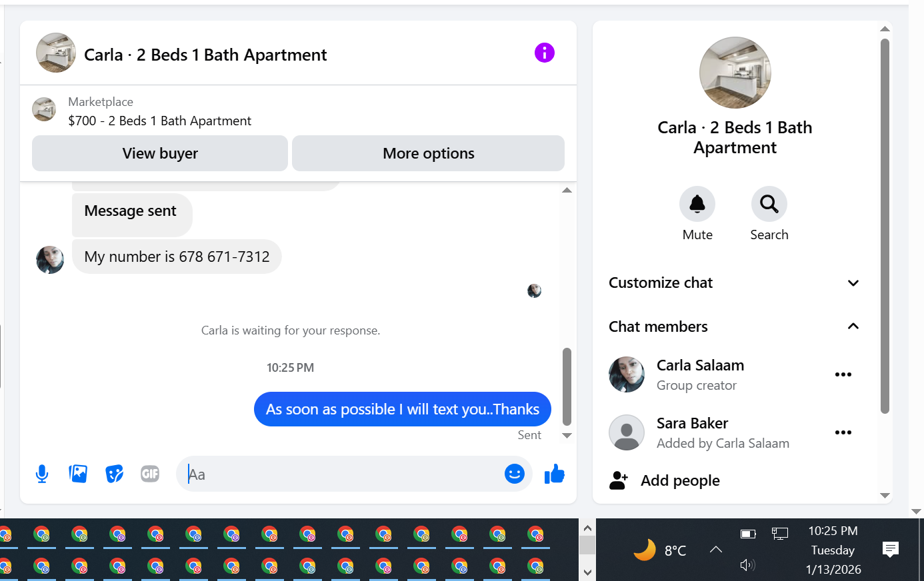The height and width of the screenshot is (581, 924).
Task: Send a thumbs-up like
Action: click(555, 474)
